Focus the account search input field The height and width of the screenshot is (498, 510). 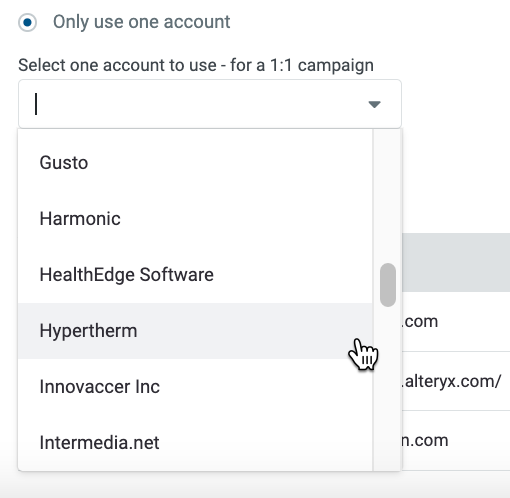[x=193, y=104]
